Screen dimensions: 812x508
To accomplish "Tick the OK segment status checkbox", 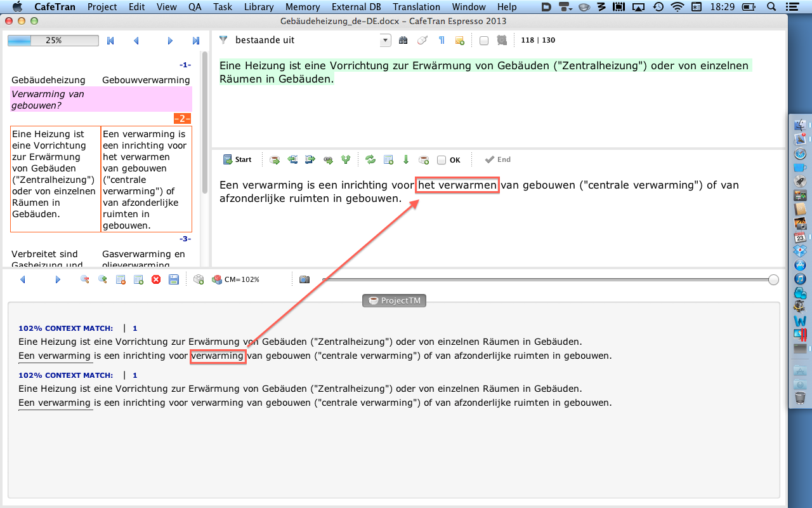I will click(442, 160).
